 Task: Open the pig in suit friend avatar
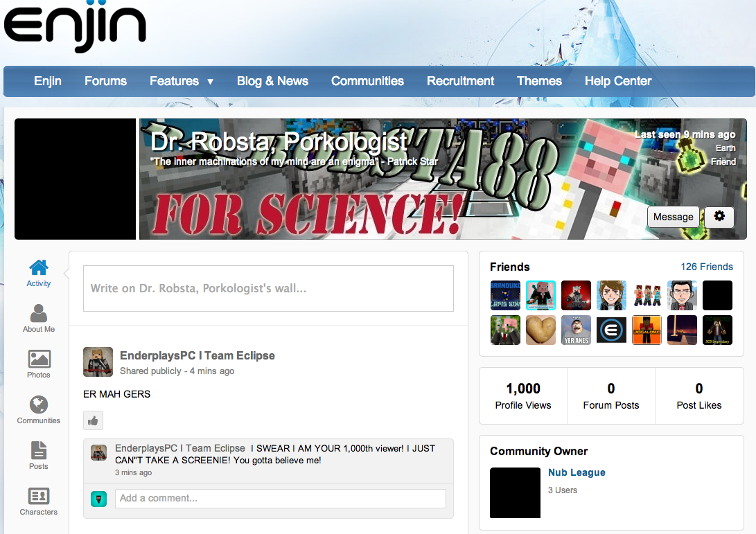(x=505, y=330)
